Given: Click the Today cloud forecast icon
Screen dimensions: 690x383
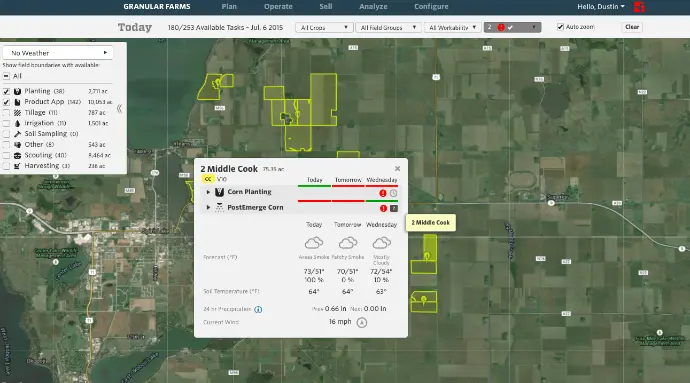Looking at the screenshot, I should (x=314, y=243).
